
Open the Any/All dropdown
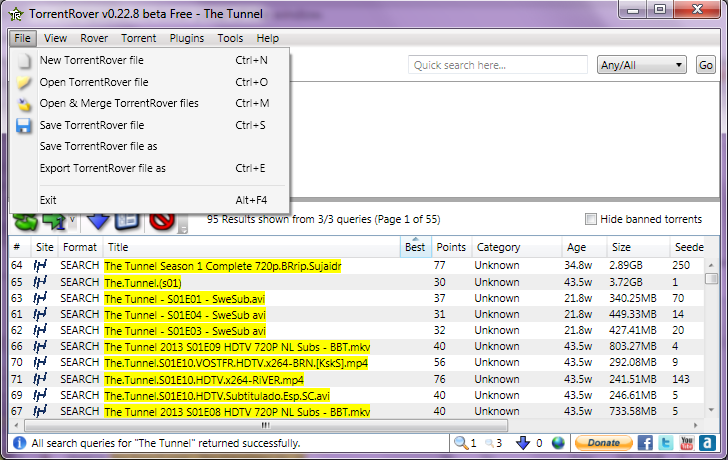click(641, 65)
